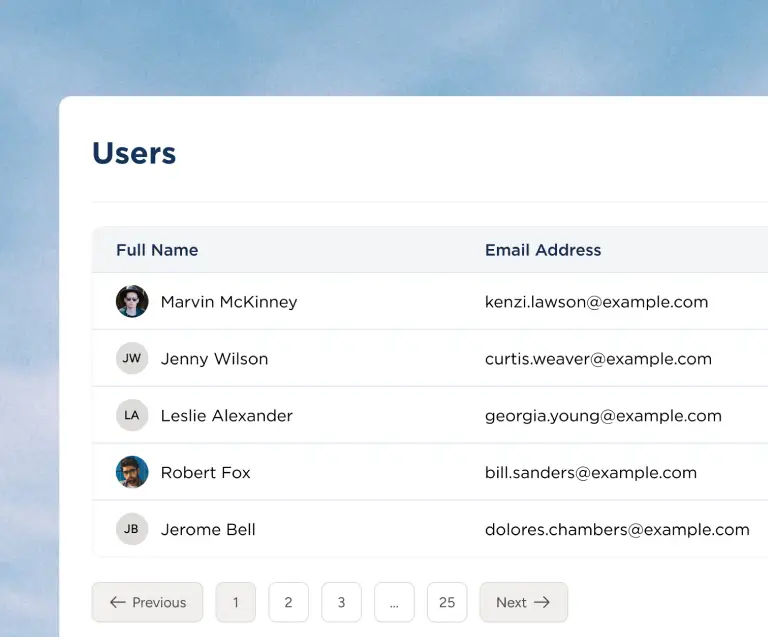Sort by Full Name column header
Viewport: 768px width, 637px height.
(157, 250)
